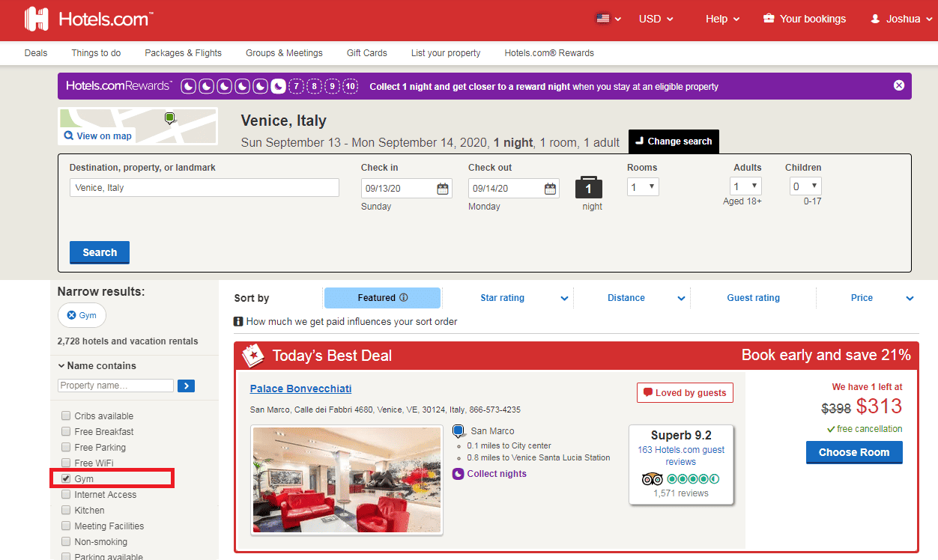Click the Loved by guests heart badge
Viewport: 938px width, 560px height.
tap(685, 392)
